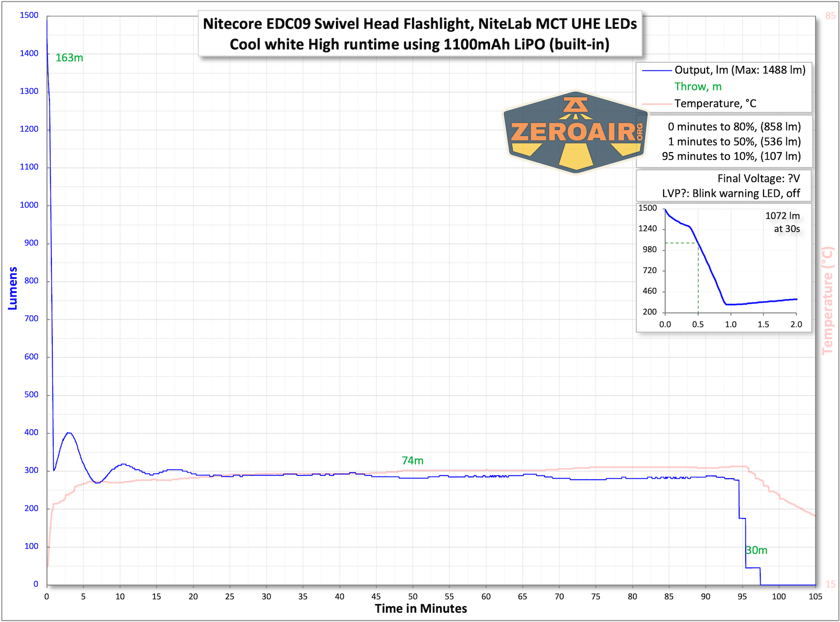840x622 pixels.
Task: Click the ZeroAir logo
Action: pyautogui.click(x=575, y=133)
